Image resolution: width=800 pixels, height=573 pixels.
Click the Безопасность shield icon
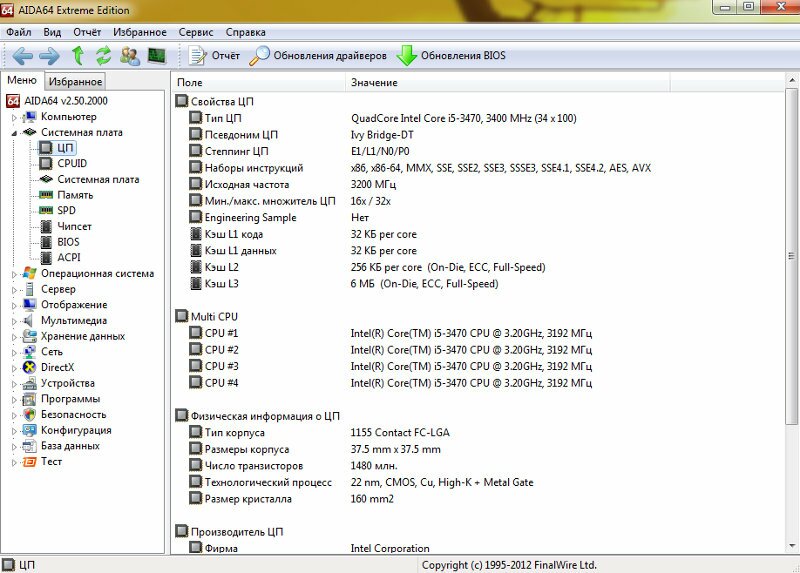coord(30,415)
